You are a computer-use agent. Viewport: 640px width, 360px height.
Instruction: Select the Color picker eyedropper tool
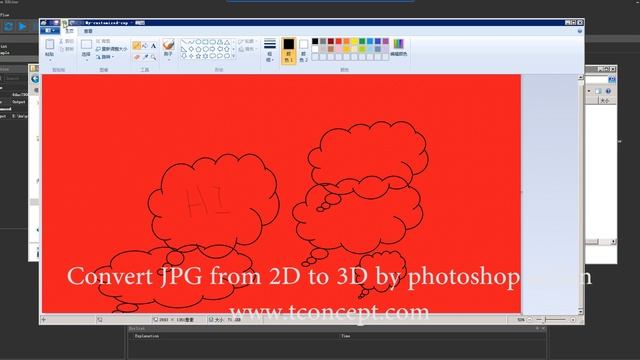tap(145, 57)
